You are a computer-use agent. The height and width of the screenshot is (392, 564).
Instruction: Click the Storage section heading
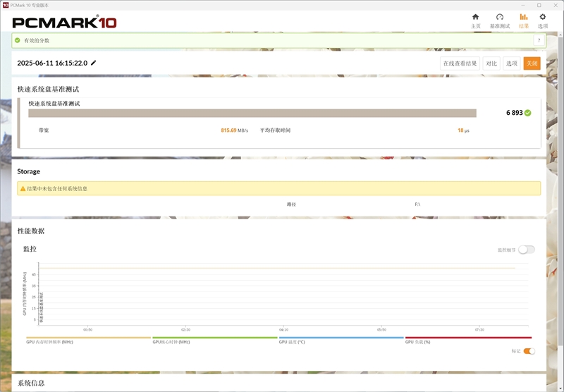(28, 171)
